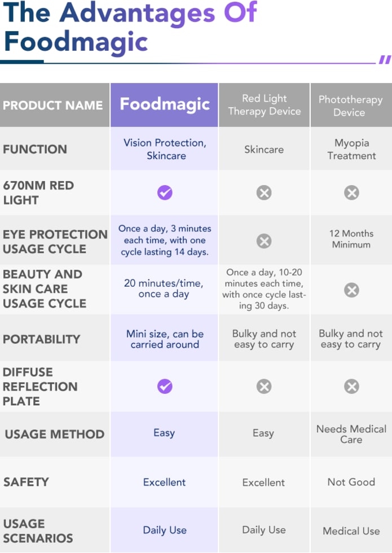
Task: Click the 12 Months Minimum cell
Action: tap(351, 239)
